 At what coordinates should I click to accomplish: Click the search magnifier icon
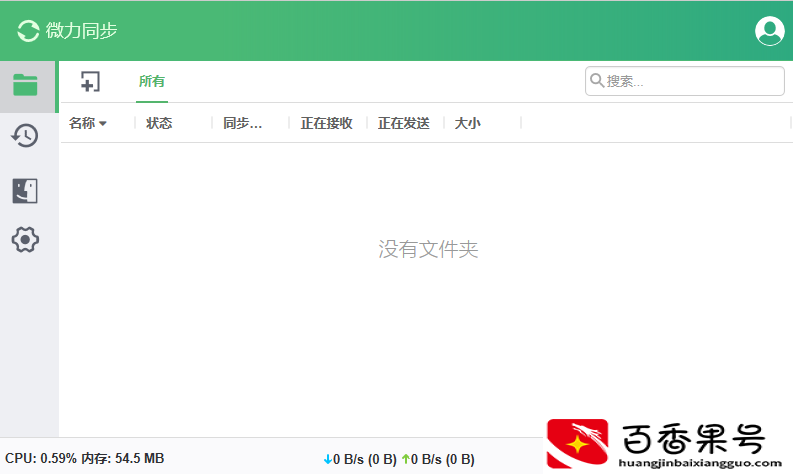point(597,80)
